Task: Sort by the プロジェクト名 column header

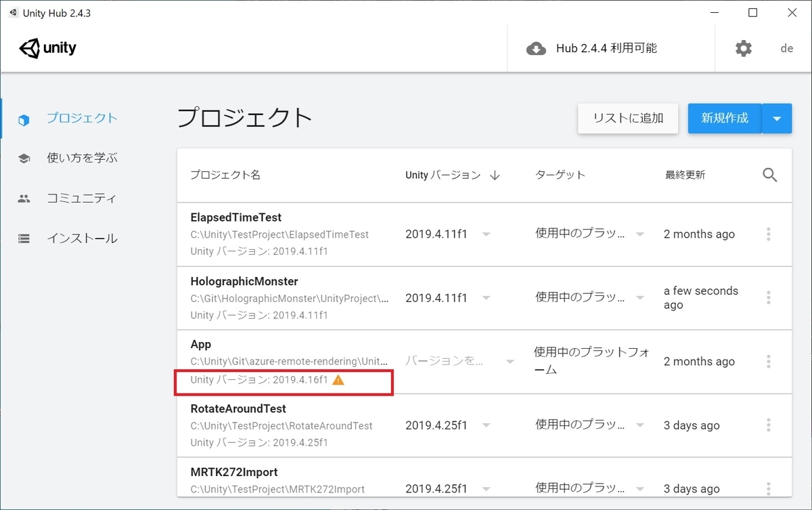Action: [x=225, y=175]
